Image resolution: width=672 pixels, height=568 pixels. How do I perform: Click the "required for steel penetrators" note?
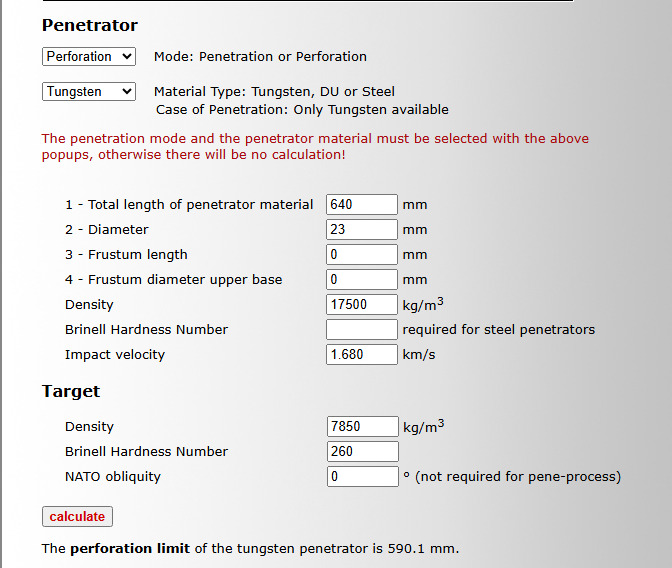[x=498, y=330]
